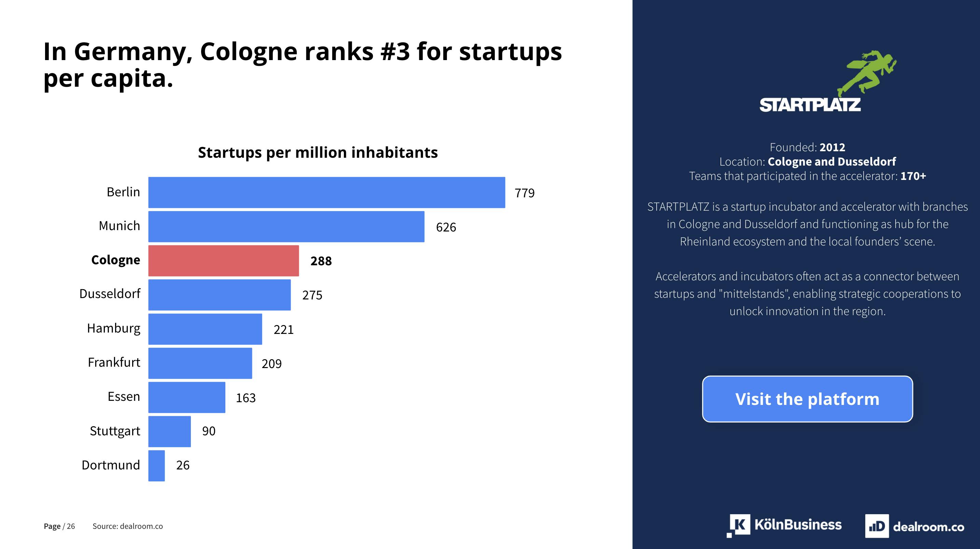980x549 pixels.
Task: Click the Startups per million inhabitants chart title
Action: coord(318,153)
